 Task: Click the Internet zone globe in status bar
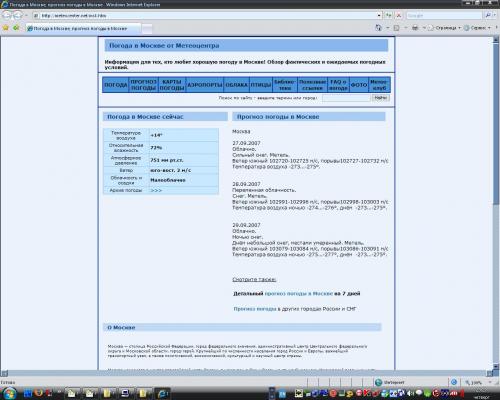click(x=378, y=382)
